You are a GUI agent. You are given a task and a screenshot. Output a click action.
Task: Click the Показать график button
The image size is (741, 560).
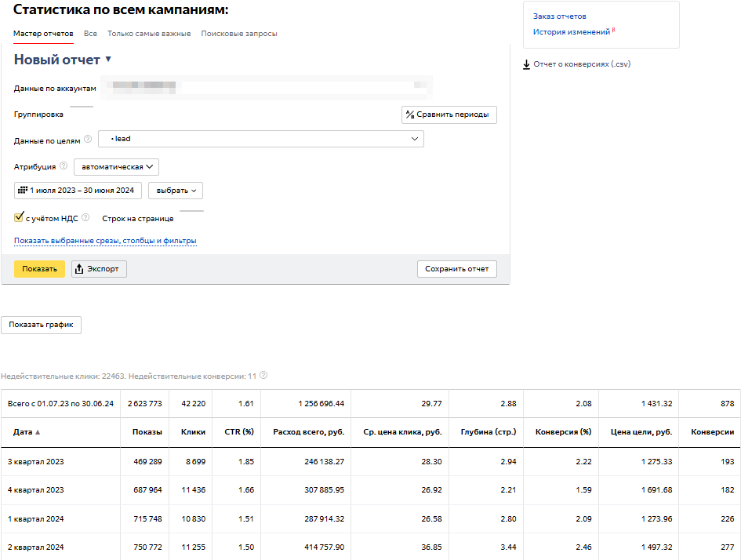coord(41,325)
